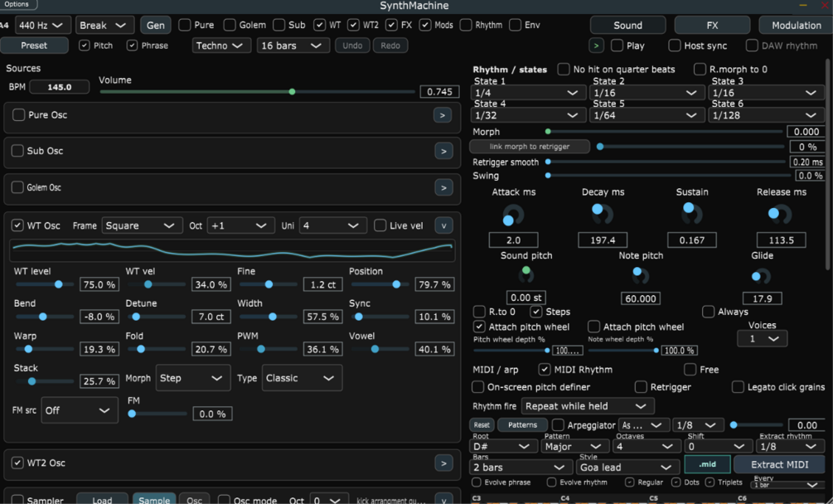Adjust the Swing slider
Viewport: 833px width, 504px height.
[669, 175]
